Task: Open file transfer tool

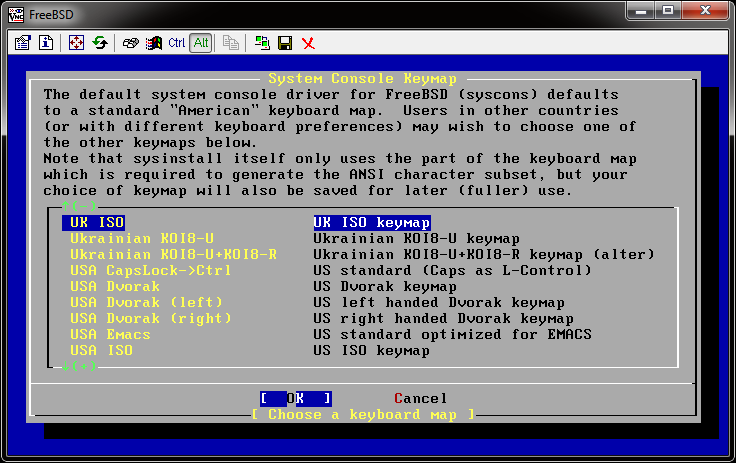Action: pos(230,43)
